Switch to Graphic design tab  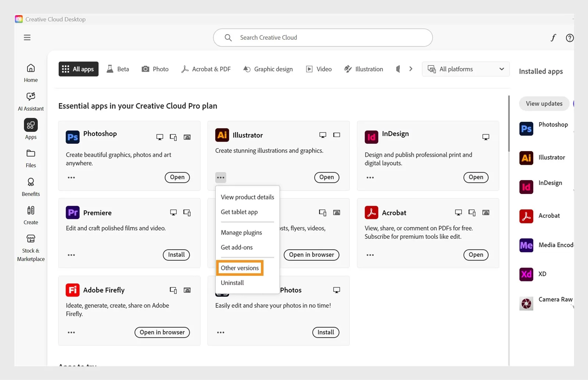(268, 69)
